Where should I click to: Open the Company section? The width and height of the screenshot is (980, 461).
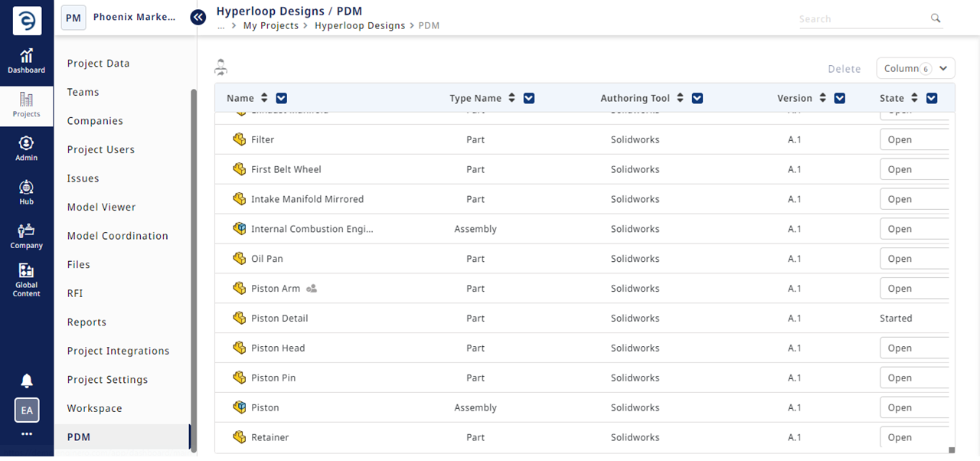pos(27,237)
